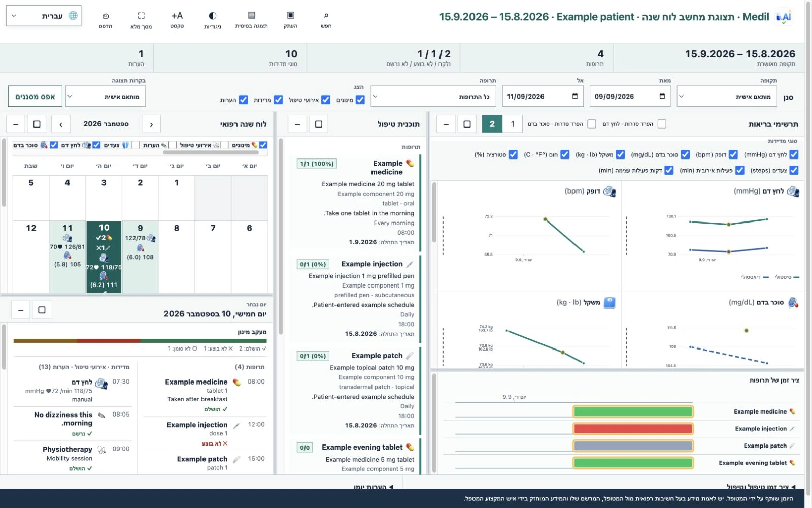Screen dimensions: 812x508
Task: Click the dose tracking (מעקב מינון) progress bar
Action: 140,341
